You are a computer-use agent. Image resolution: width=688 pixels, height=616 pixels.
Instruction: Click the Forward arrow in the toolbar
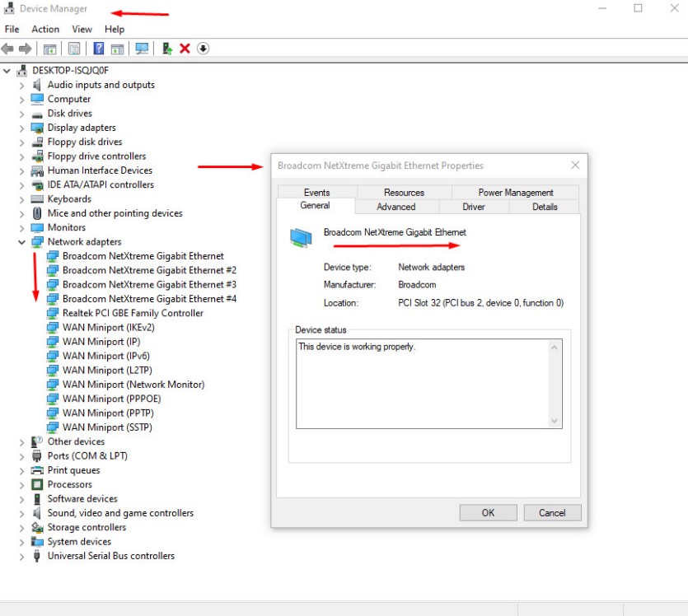[x=26, y=49]
